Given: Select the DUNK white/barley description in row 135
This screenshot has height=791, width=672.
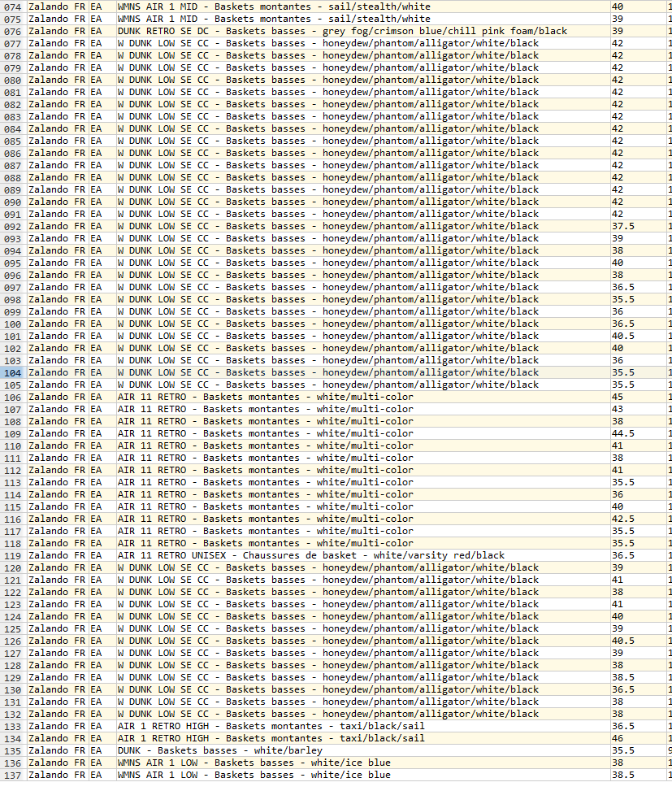Looking at the screenshot, I should (x=219, y=750).
